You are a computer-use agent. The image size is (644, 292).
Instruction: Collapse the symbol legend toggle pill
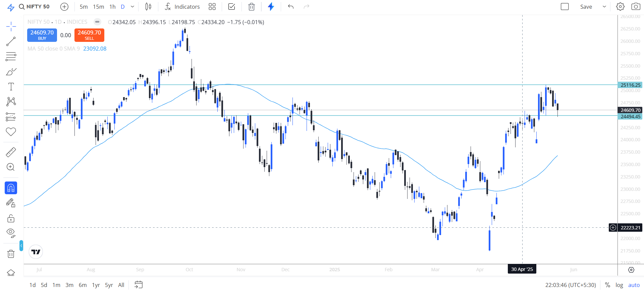[97, 22]
